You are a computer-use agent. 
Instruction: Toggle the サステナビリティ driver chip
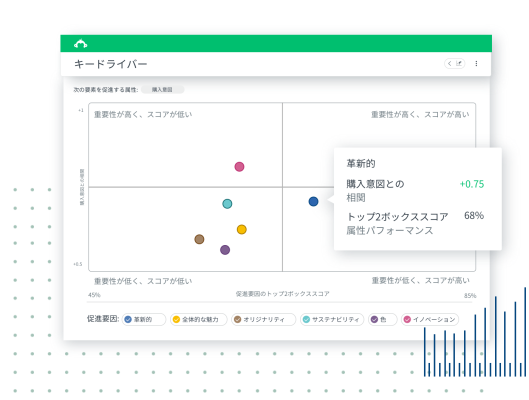(x=332, y=319)
